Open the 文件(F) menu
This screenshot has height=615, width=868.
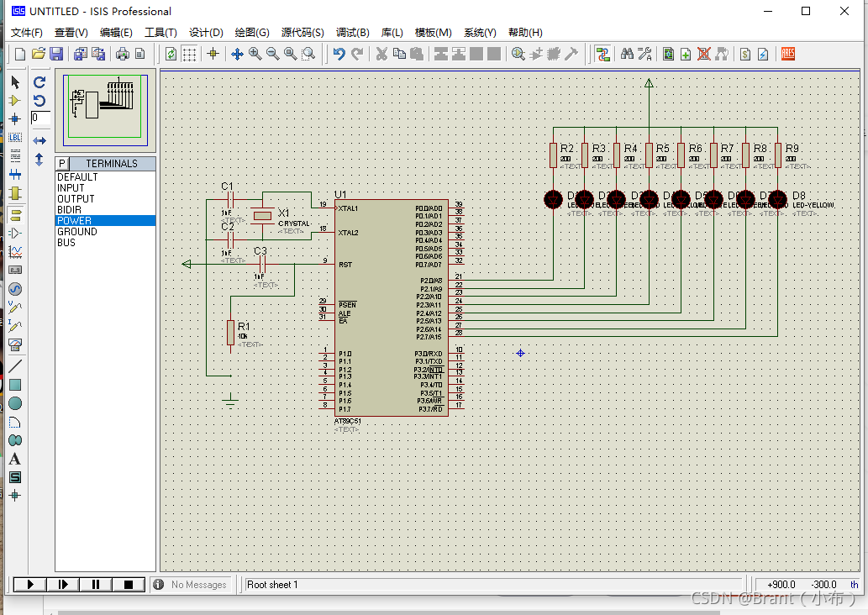click(x=26, y=33)
